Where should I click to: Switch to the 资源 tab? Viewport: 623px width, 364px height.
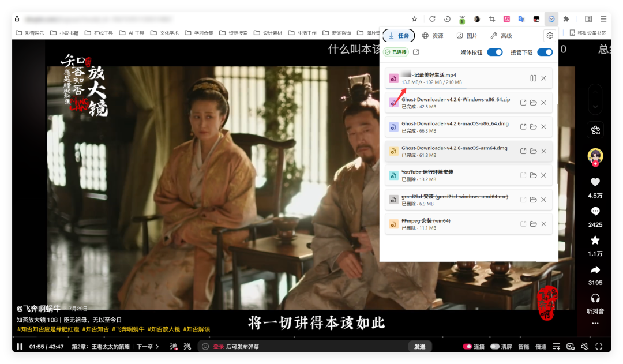click(433, 36)
